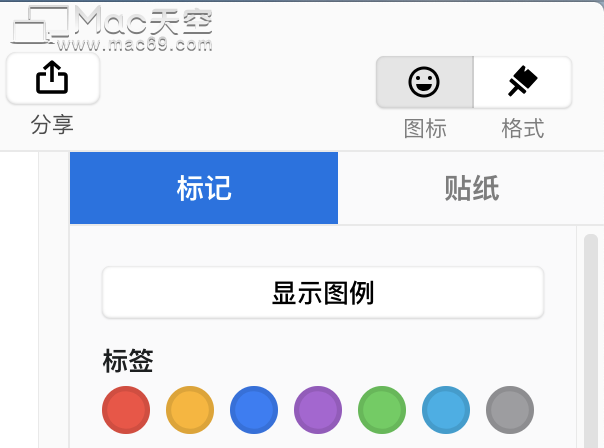
Task: Click the Mac天空 watermark logo
Action: (x=112, y=29)
